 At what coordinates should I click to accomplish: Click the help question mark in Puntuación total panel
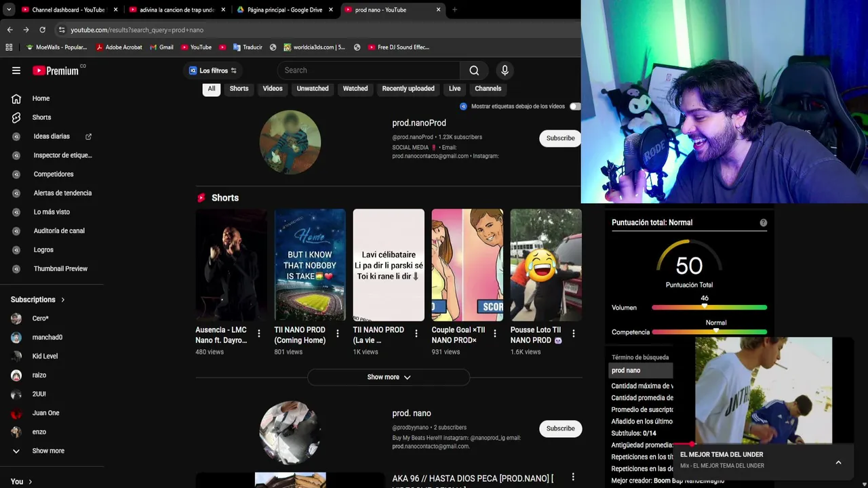(764, 222)
